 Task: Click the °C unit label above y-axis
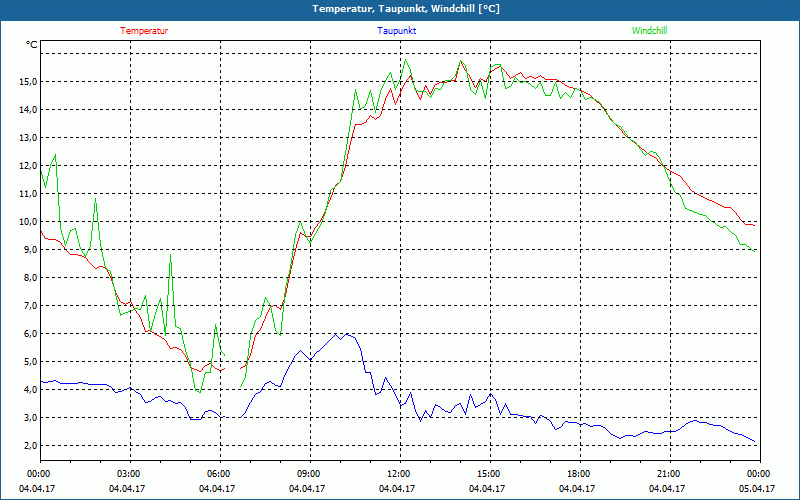(32, 45)
